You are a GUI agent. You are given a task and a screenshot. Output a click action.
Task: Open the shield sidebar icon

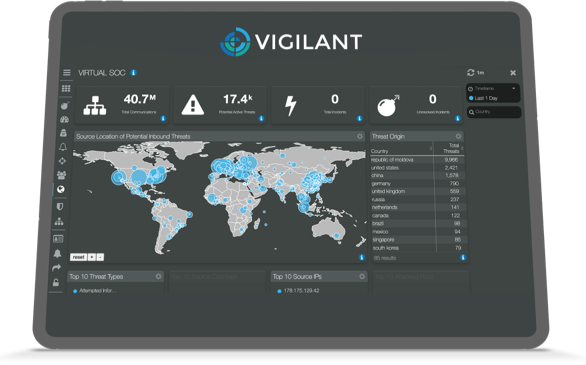pyautogui.click(x=60, y=206)
